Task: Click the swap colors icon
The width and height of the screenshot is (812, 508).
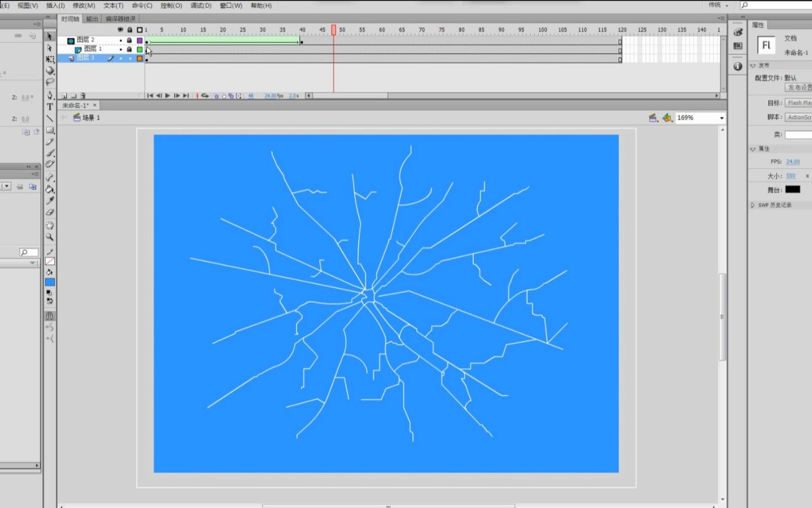Action: pos(50,301)
